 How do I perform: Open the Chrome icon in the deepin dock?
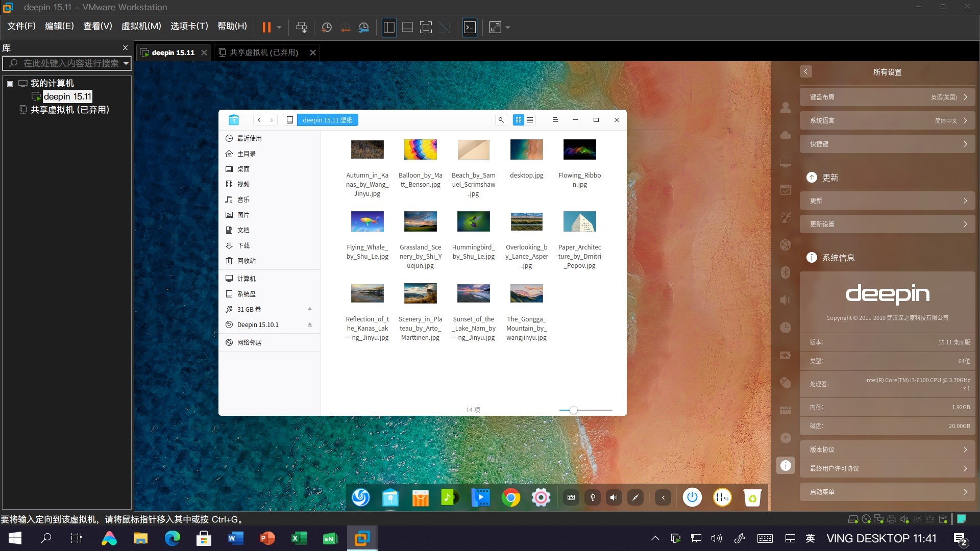pos(510,497)
